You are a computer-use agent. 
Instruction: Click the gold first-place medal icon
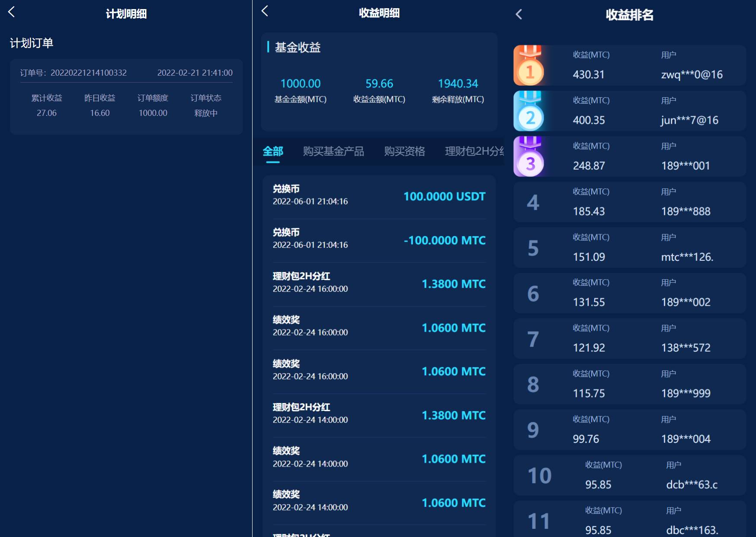pyautogui.click(x=530, y=66)
